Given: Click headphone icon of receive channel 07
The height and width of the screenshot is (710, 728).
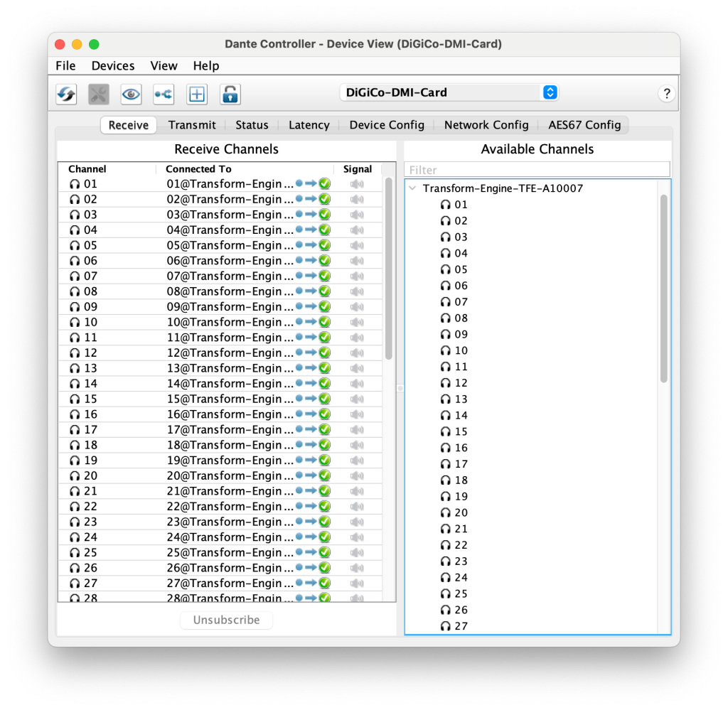Looking at the screenshot, I should coord(74,276).
